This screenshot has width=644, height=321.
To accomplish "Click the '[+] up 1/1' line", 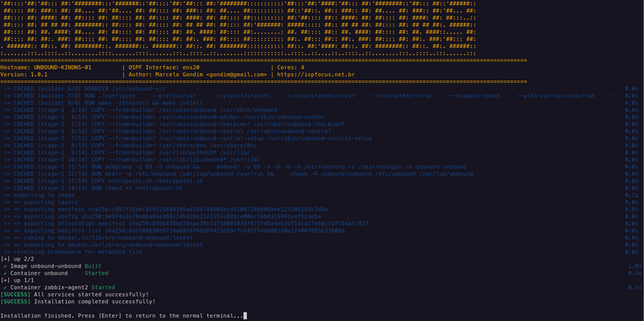I will (17, 281).
